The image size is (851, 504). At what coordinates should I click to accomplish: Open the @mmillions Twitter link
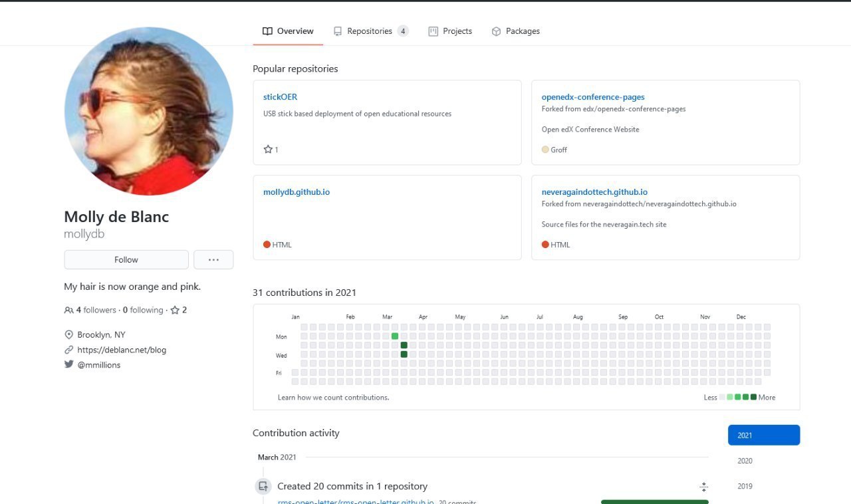coord(99,365)
